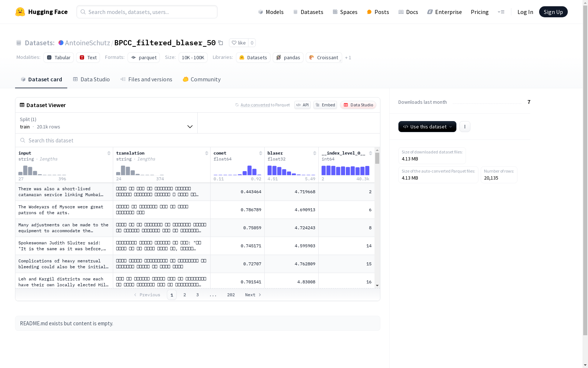Click the Croissant library tag
The width and height of the screenshot is (588, 368).
tap(324, 57)
